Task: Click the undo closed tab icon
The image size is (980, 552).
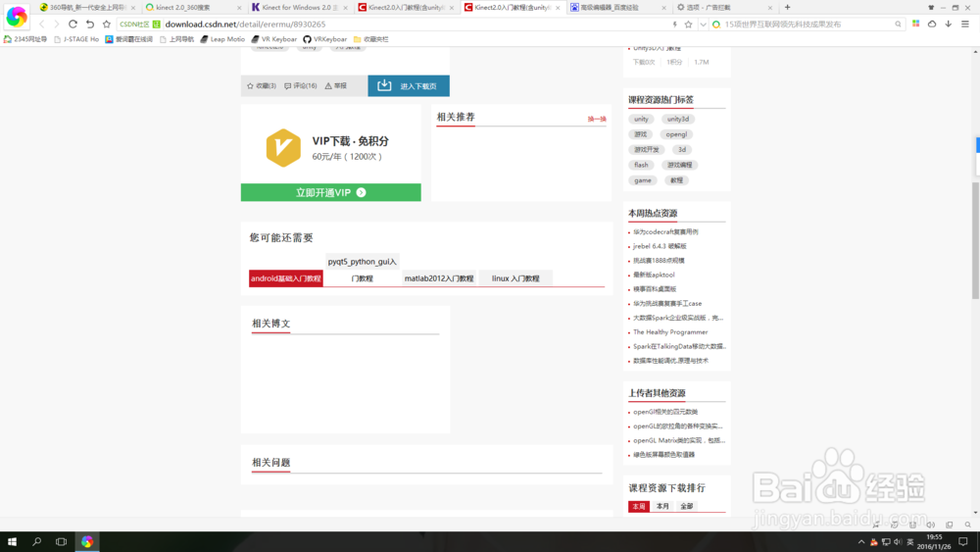Action: point(90,25)
